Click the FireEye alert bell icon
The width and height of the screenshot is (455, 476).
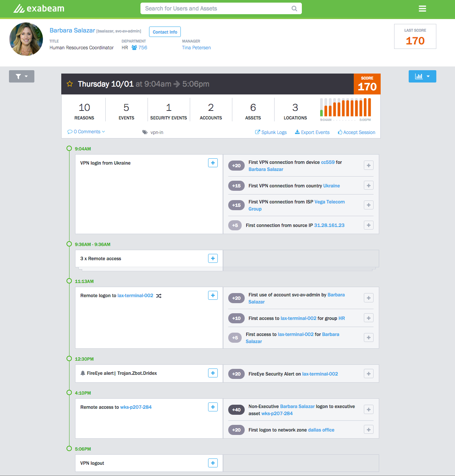83,373
